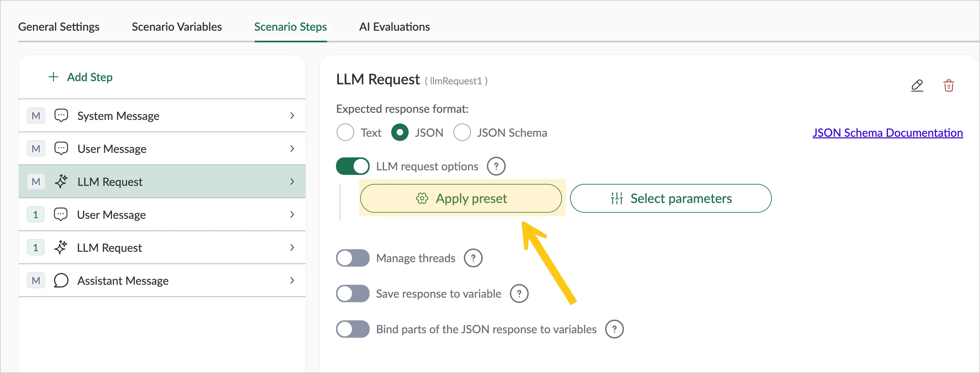Open help for Manage threads

[x=473, y=258]
